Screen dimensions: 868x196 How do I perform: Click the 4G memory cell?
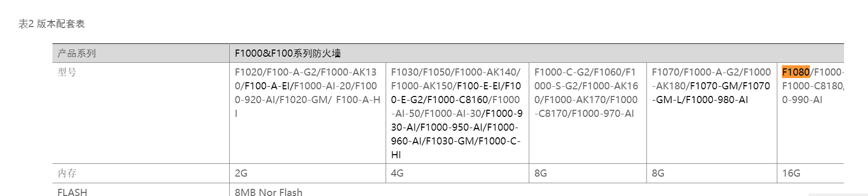[x=457, y=173]
